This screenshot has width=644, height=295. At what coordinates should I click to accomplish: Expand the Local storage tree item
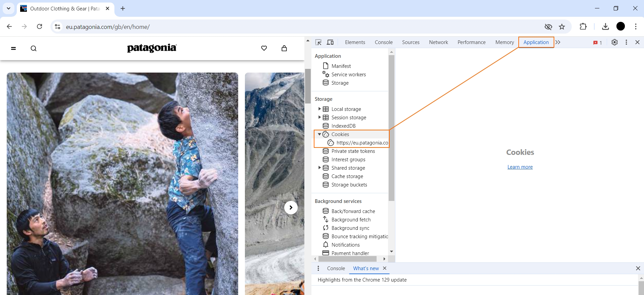pyautogui.click(x=319, y=109)
